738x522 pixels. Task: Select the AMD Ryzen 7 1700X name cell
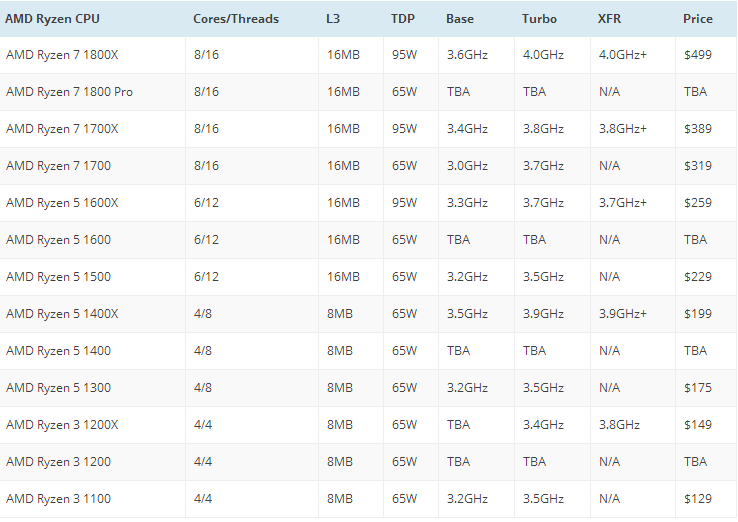62,129
